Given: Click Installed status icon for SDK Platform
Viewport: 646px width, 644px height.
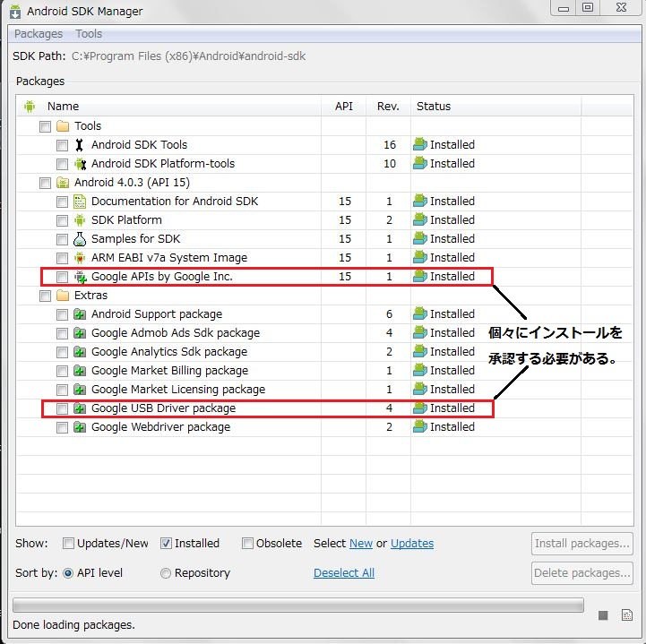Looking at the screenshot, I should [x=420, y=219].
